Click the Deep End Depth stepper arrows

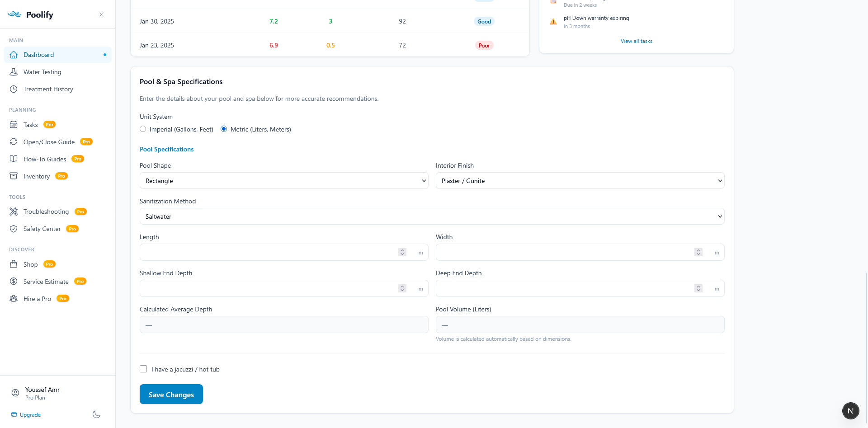(698, 288)
